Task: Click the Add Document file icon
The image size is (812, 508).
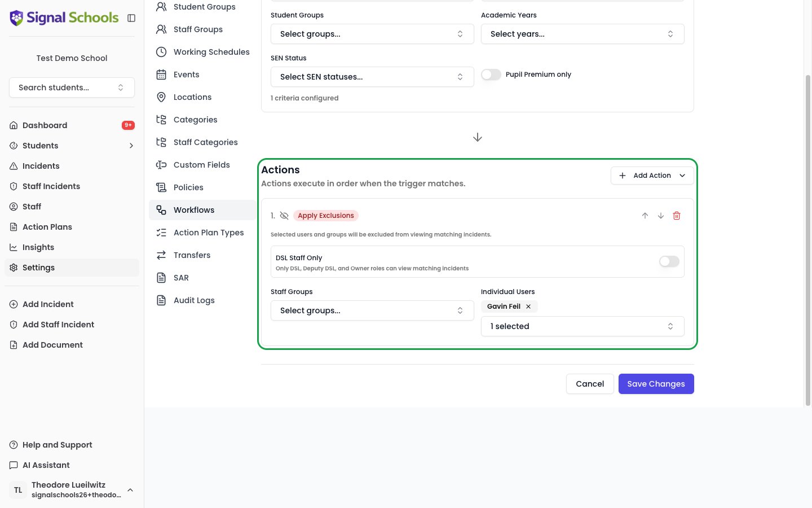Action: 14,345
